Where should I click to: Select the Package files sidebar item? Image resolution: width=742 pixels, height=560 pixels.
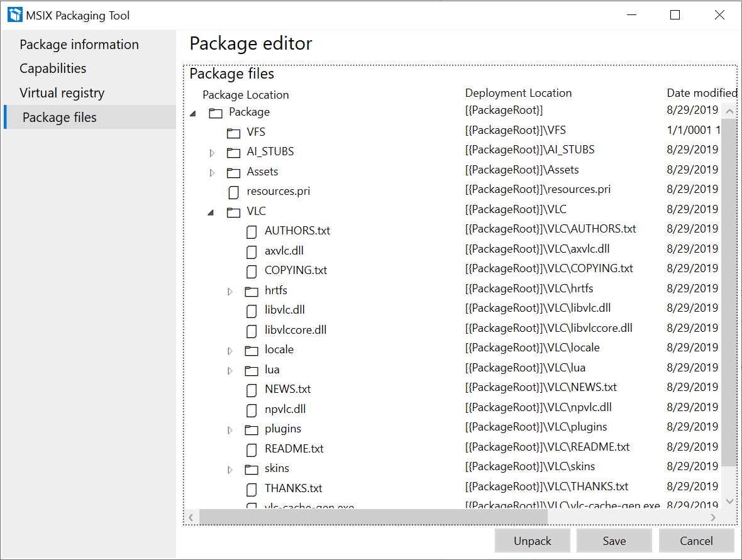[x=90, y=117]
